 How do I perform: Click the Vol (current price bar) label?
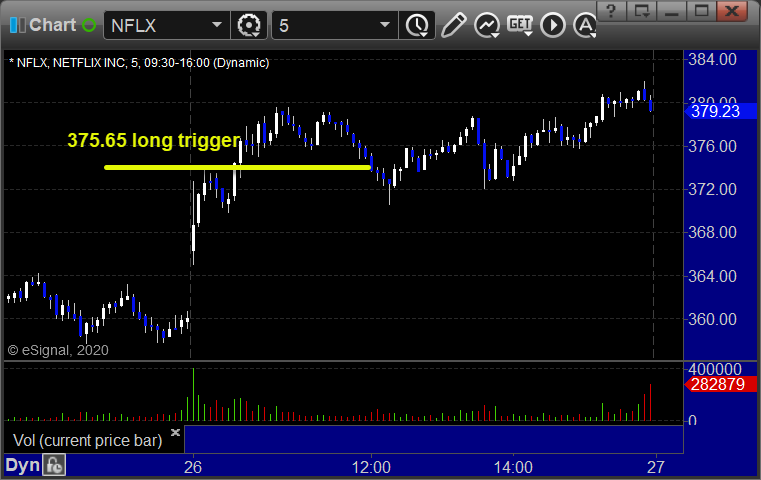pyautogui.click(x=87, y=440)
